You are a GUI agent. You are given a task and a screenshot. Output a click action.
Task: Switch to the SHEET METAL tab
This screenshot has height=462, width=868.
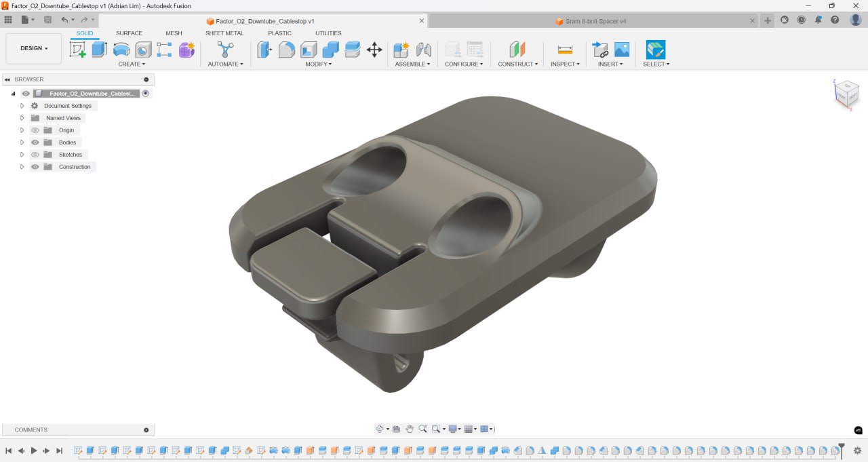(x=224, y=33)
